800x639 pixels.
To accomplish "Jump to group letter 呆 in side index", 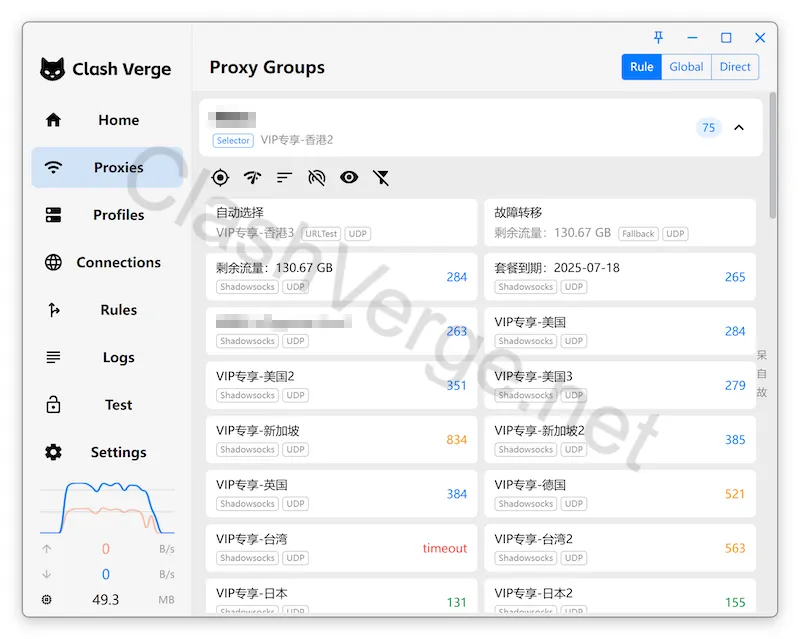I will [x=761, y=354].
